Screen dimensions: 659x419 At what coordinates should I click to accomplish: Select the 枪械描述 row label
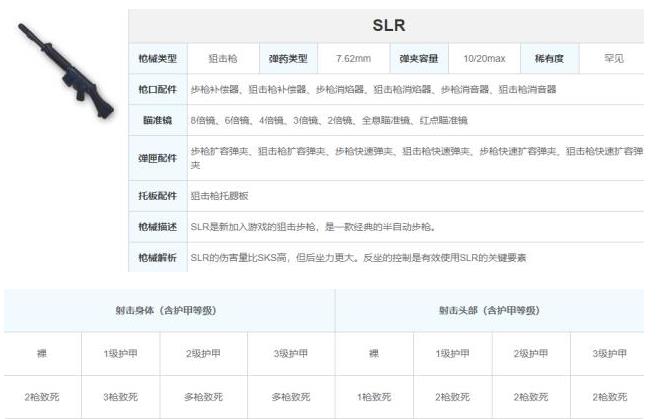(x=157, y=227)
